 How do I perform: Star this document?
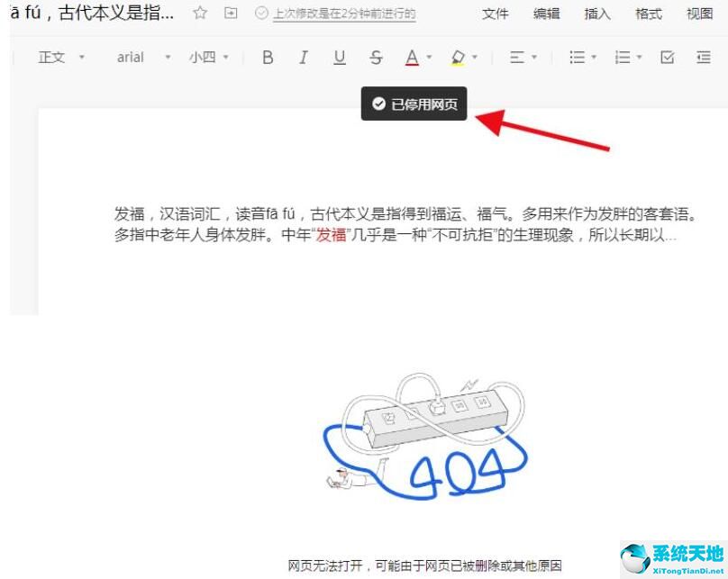(x=199, y=14)
